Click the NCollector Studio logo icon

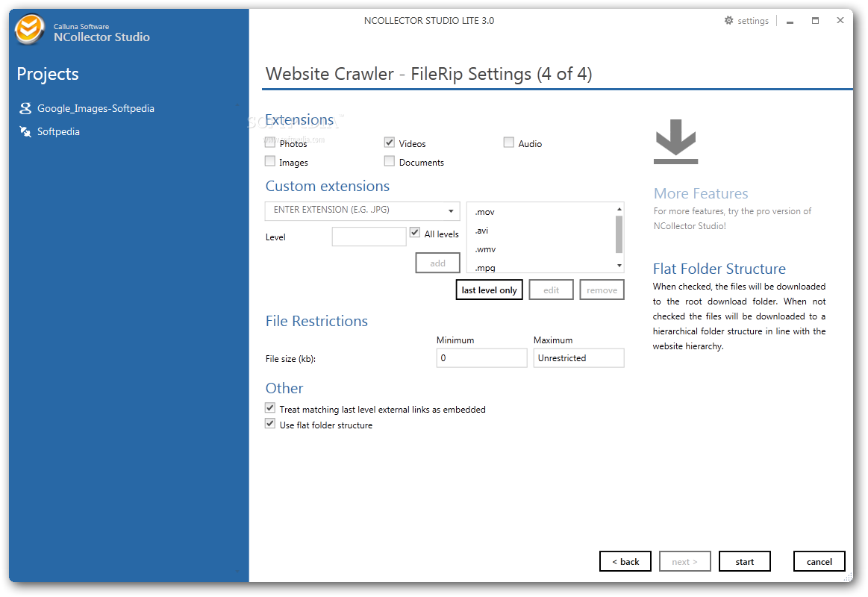point(29,29)
